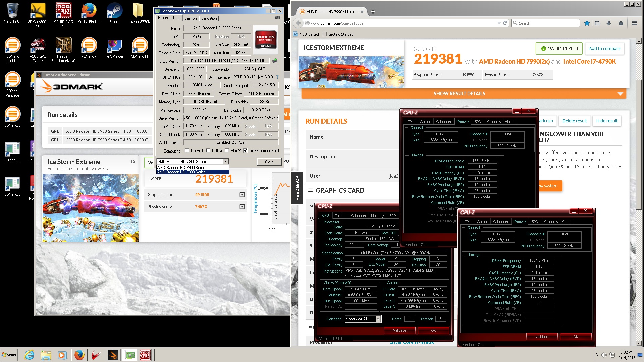Toggle CUDA checkbox in GPU-Z
This screenshot has width=644, height=362.
click(x=208, y=150)
